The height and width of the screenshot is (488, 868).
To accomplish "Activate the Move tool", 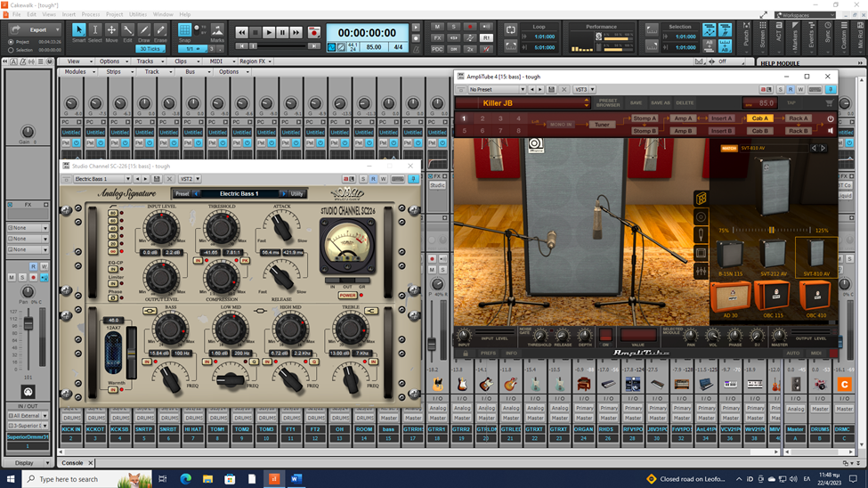I will pos(111,33).
